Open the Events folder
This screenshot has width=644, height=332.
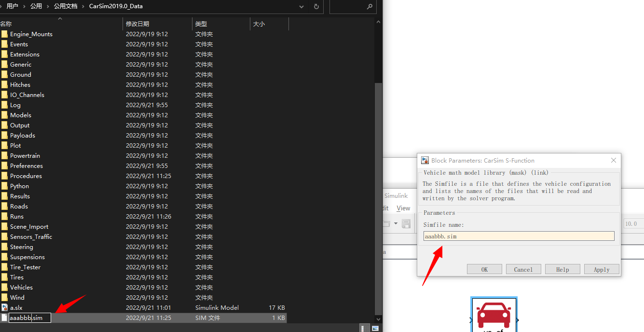(19, 44)
